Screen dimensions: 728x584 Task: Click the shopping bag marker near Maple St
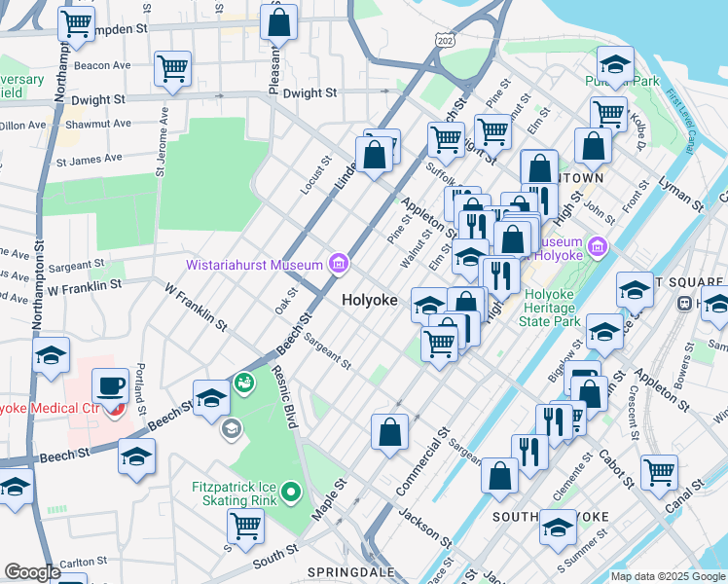(389, 433)
